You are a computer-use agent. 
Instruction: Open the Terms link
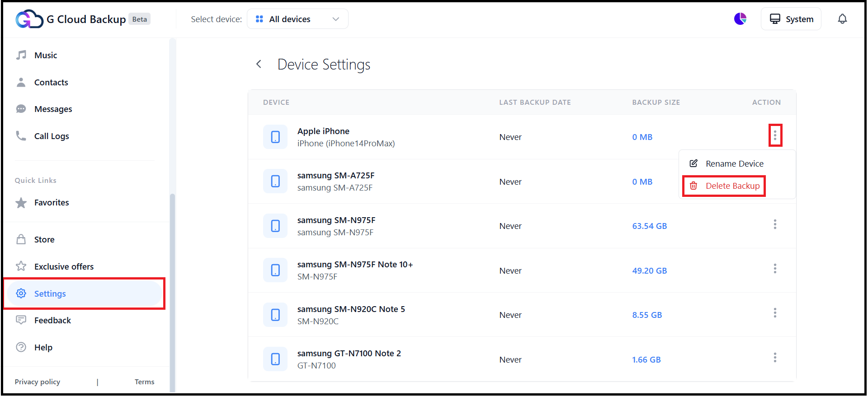[144, 382]
